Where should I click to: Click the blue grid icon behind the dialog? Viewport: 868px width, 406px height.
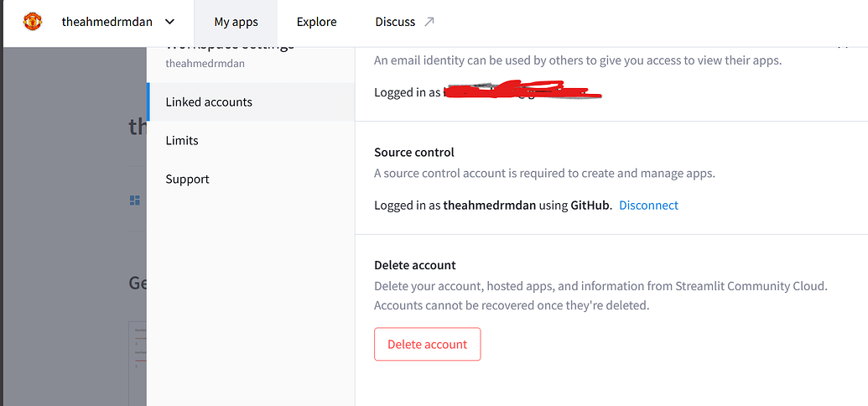[134, 200]
